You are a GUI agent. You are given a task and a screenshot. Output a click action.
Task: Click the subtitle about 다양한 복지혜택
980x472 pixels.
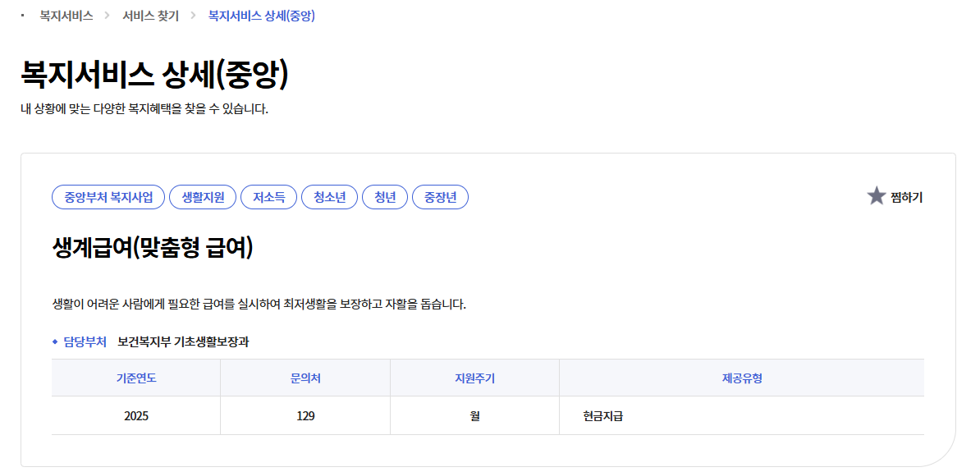click(144, 110)
